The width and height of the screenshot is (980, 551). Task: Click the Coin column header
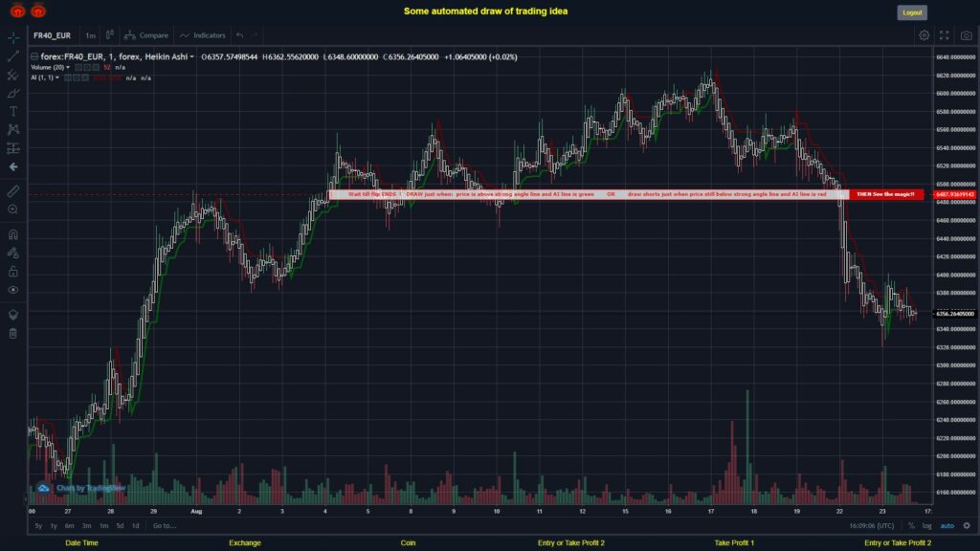[408, 543]
